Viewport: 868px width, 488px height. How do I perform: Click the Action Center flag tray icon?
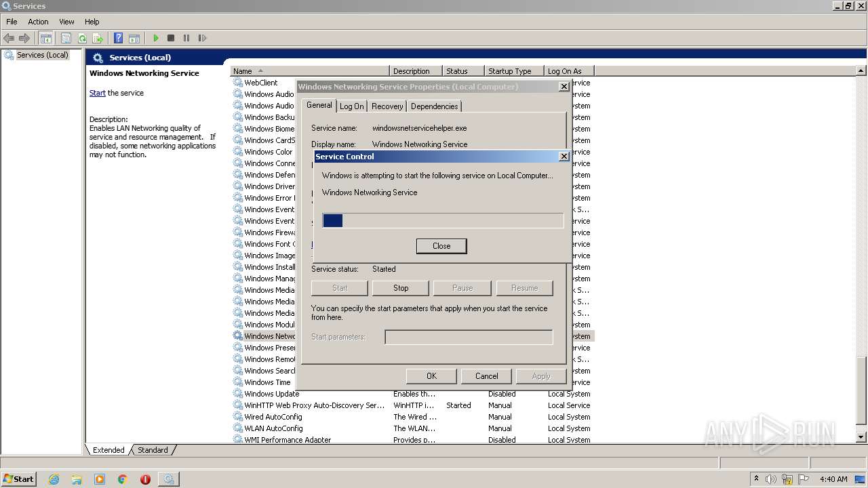coord(804,479)
